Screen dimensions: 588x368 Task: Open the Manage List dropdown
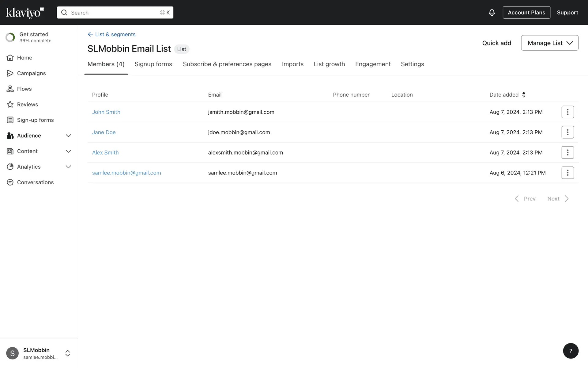point(549,43)
